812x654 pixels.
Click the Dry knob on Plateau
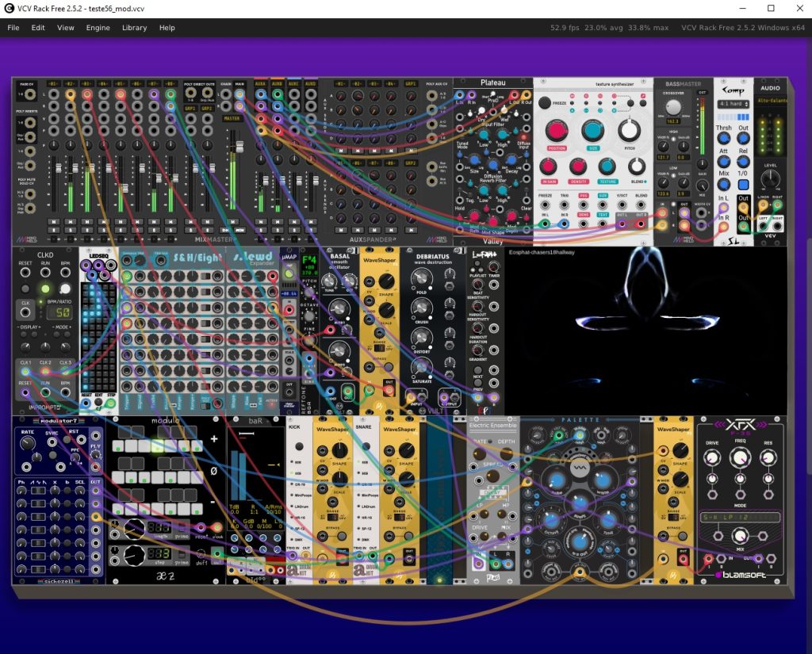pos(481,111)
